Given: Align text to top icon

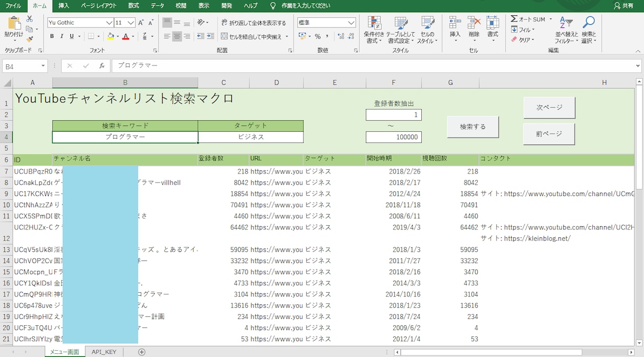Looking at the screenshot, I should [x=167, y=23].
